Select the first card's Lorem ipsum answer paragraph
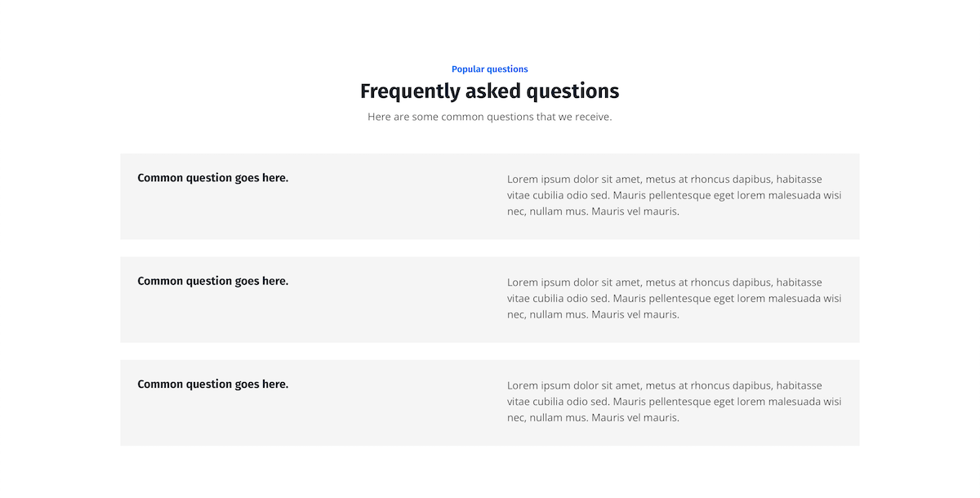This screenshot has width=980, height=498. (674, 195)
